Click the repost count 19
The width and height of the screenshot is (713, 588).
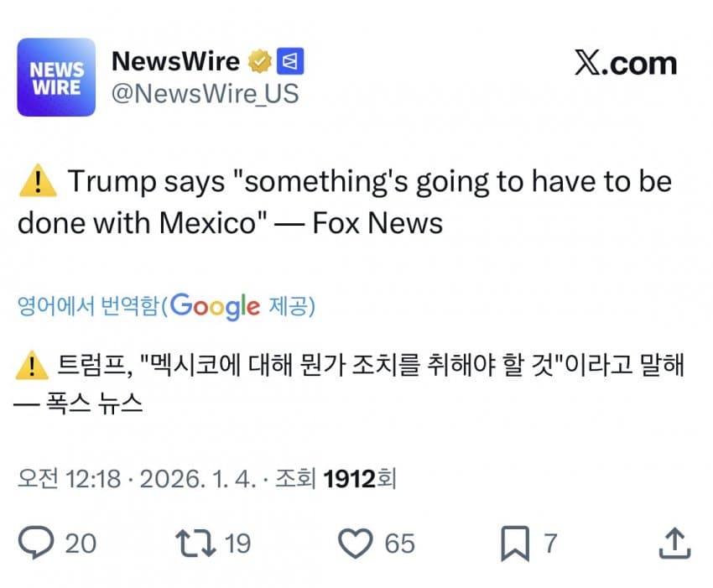tap(237, 544)
